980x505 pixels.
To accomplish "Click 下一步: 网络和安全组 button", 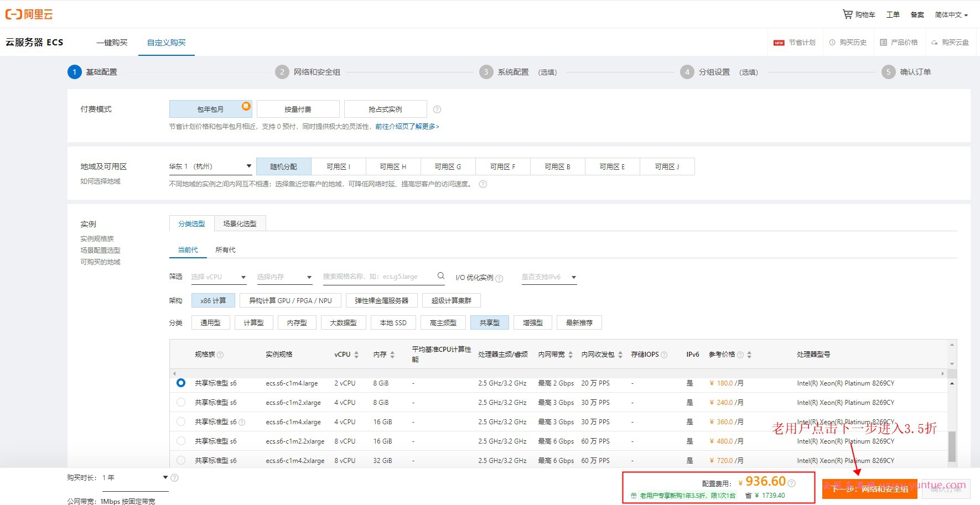I will click(869, 489).
